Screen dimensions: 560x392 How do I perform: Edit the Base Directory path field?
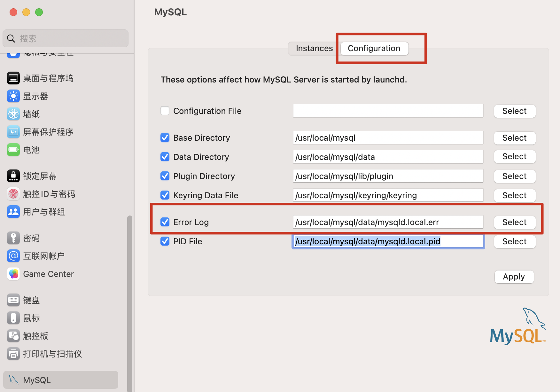388,138
